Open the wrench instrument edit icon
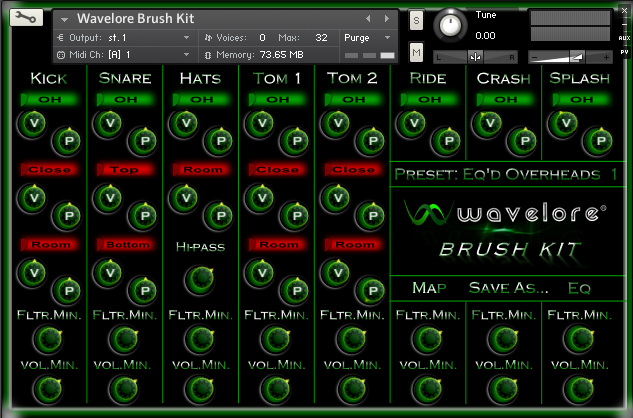The width and height of the screenshot is (633, 418). 27,19
